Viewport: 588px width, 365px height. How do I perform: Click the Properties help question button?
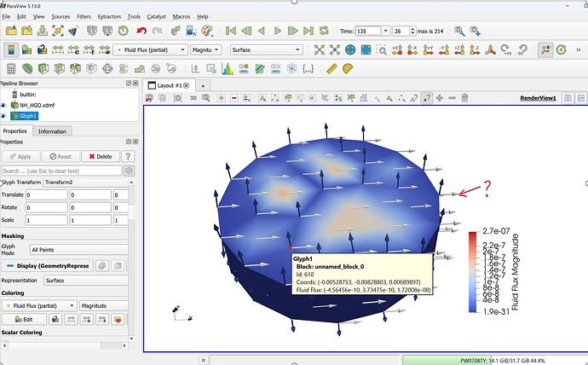(128, 156)
